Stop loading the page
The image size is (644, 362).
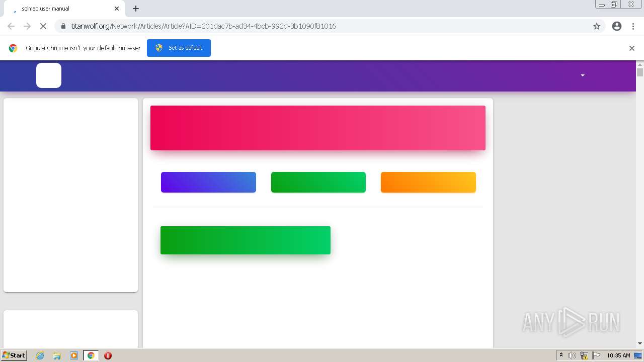point(43,26)
